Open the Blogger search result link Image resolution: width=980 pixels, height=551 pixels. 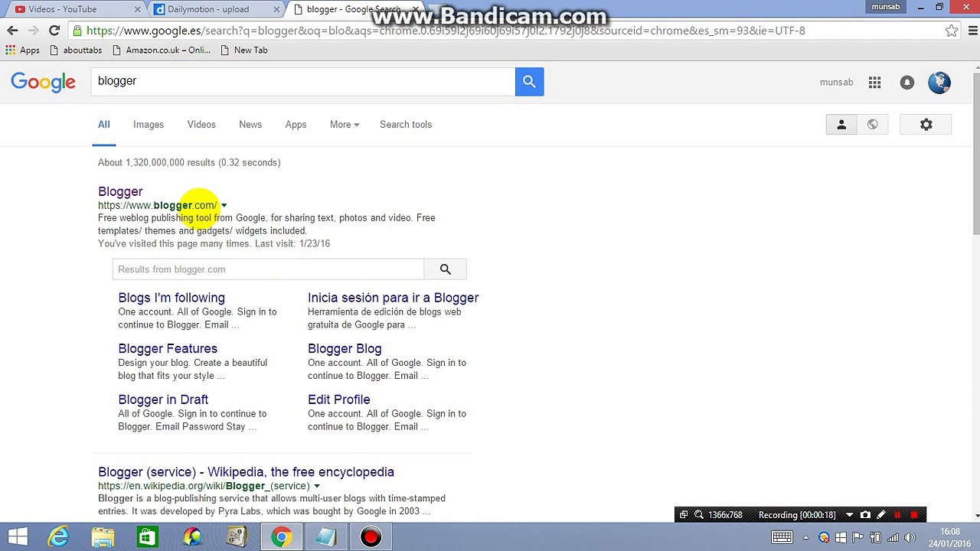pyautogui.click(x=120, y=191)
